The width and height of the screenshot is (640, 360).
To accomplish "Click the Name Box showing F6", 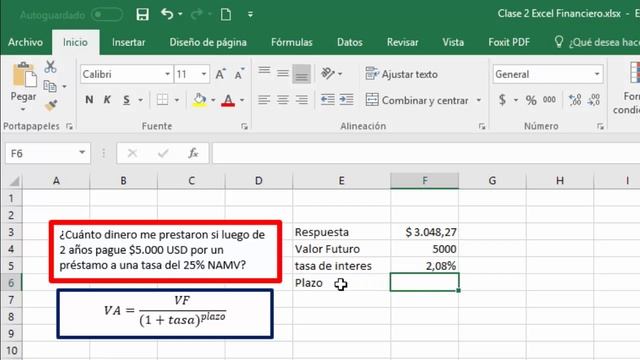I will pos(48,153).
